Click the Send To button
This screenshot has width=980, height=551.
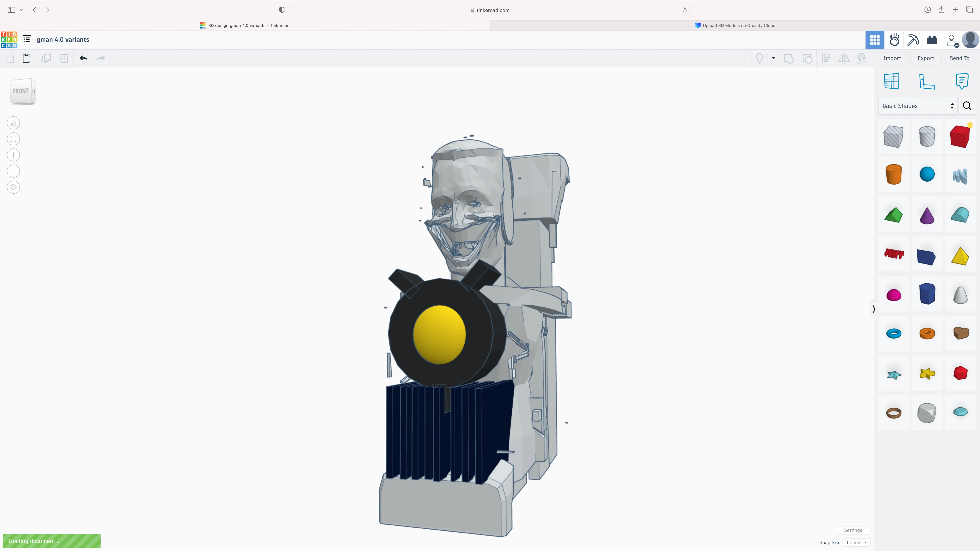click(x=960, y=58)
